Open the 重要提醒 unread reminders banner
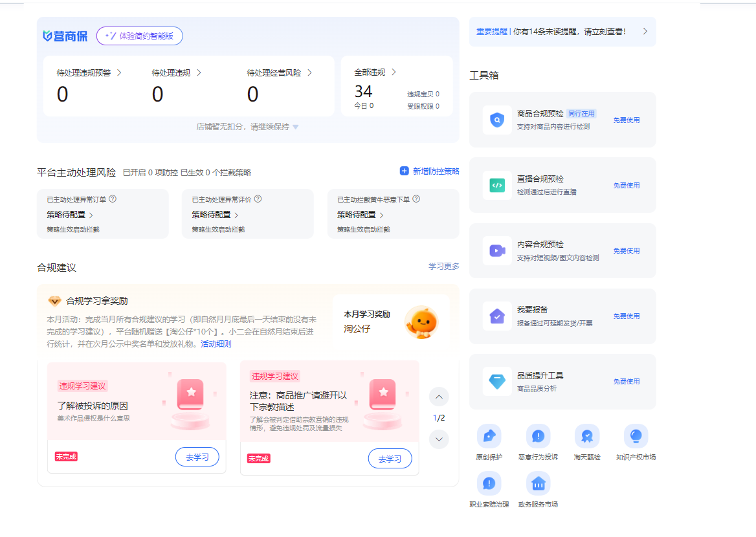The image size is (756, 537). click(562, 31)
